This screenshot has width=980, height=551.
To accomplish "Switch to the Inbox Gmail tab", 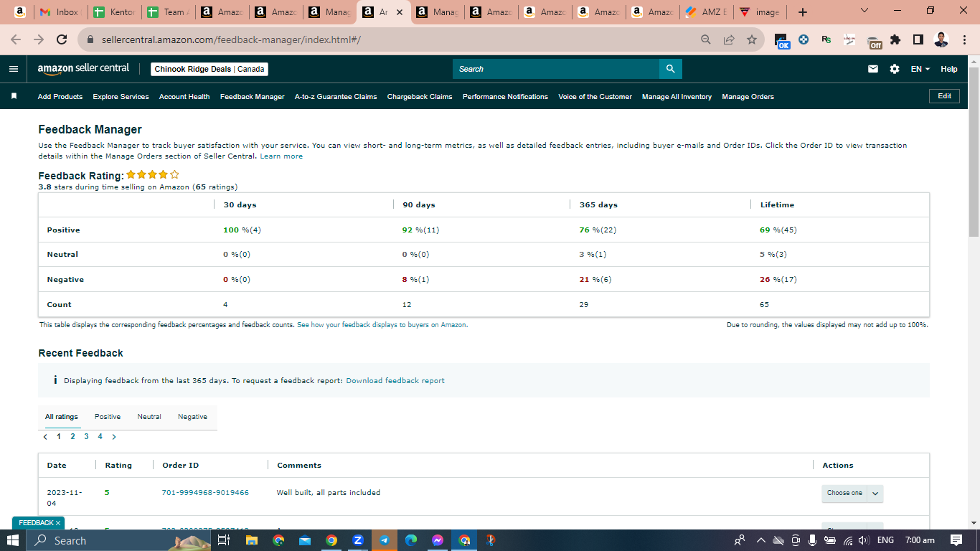I will tap(59, 12).
